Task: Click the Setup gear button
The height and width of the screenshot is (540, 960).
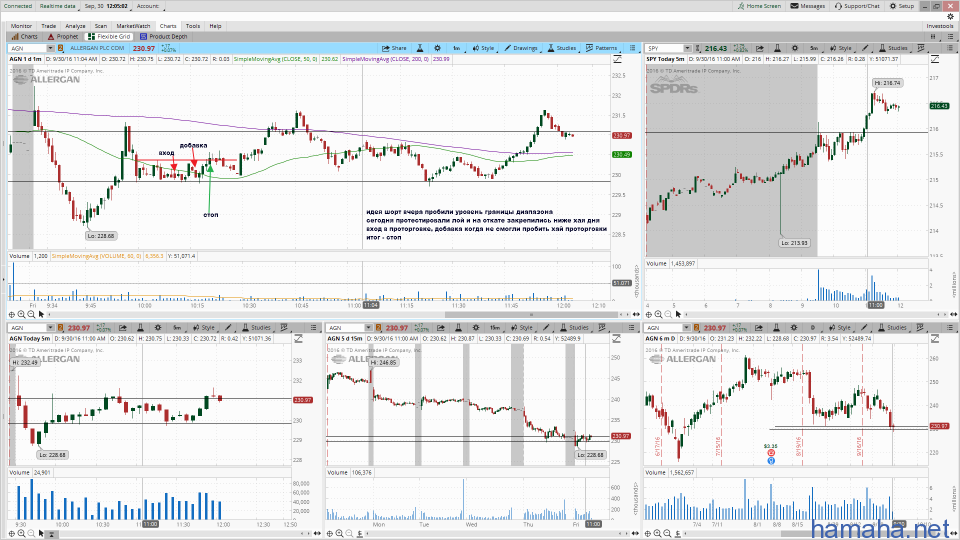Action: pos(902,6)
